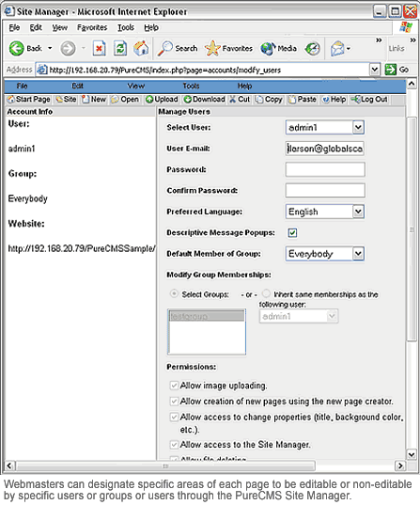Open the Back button history arrow
The height and width of the screenshot is (505, 420).
coord(50,48)
